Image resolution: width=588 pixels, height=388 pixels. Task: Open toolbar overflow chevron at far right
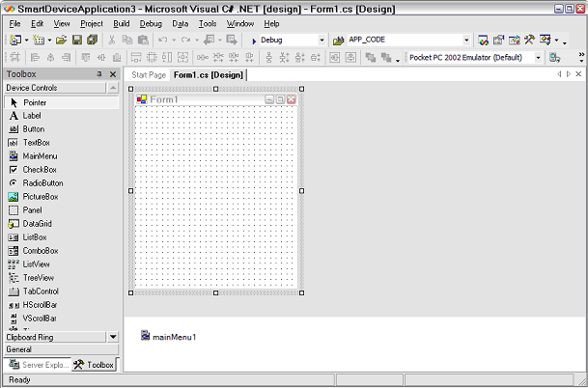(581, 57)
